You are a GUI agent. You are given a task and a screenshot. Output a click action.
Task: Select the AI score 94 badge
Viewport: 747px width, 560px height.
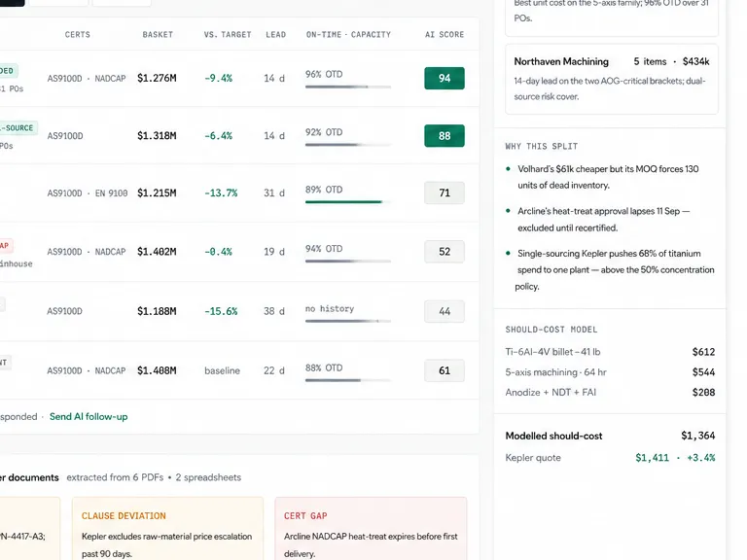pos(444,78)
